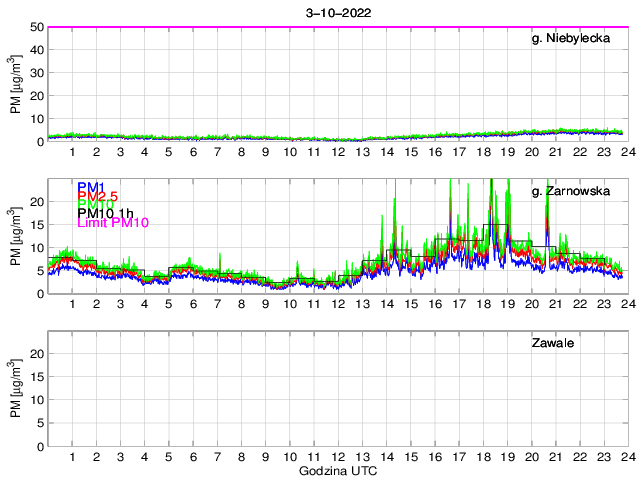Image resolution: width=640 pixels, height=480 pixels.
Task: Click hour 18 tick below the top chart
Action: (x=482, y=152)
